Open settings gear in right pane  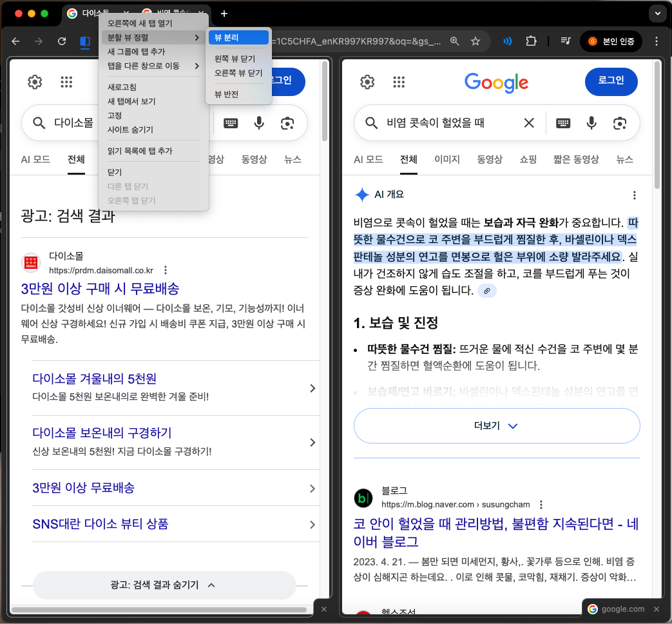coord(367,82)
